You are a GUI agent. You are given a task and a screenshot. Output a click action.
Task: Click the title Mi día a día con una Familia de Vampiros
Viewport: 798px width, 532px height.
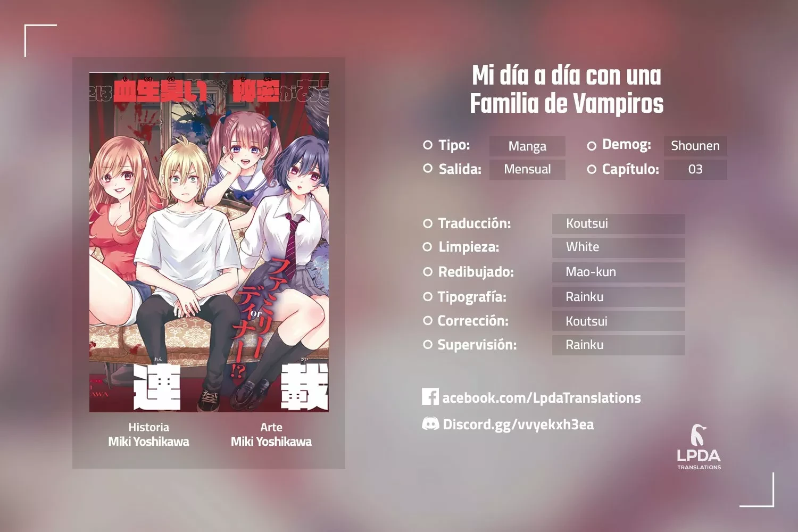[567, 89]
